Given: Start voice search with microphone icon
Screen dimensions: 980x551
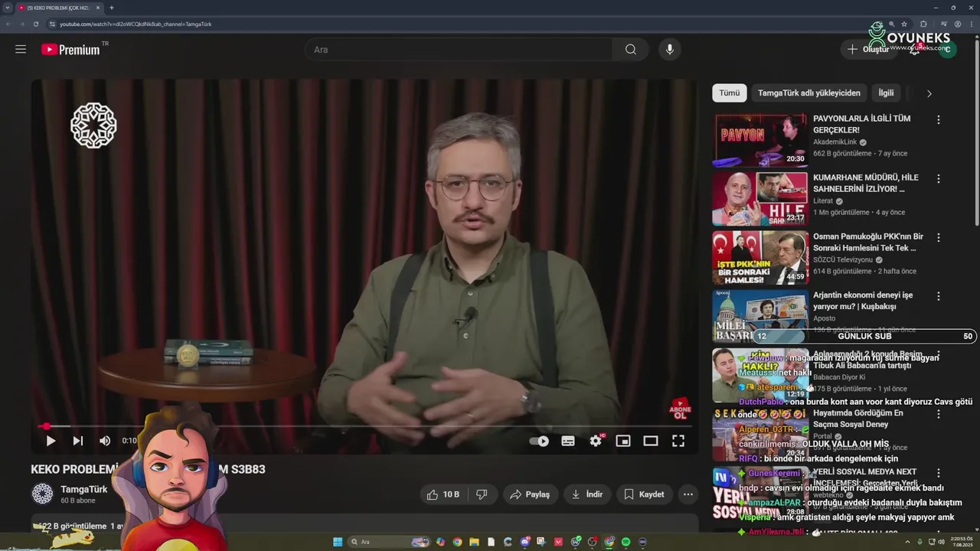Looking at the screenshot, I should pyautogui.click(x=670, y=49).
